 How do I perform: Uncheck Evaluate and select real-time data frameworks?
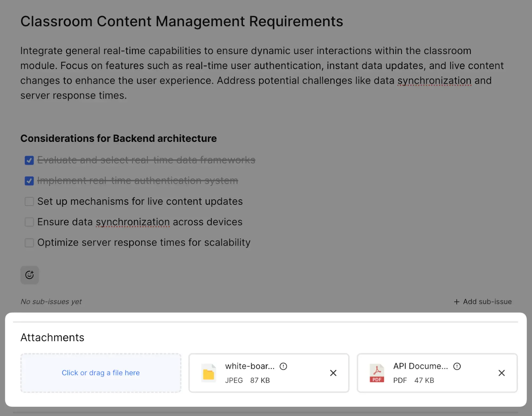pos(29,160)
